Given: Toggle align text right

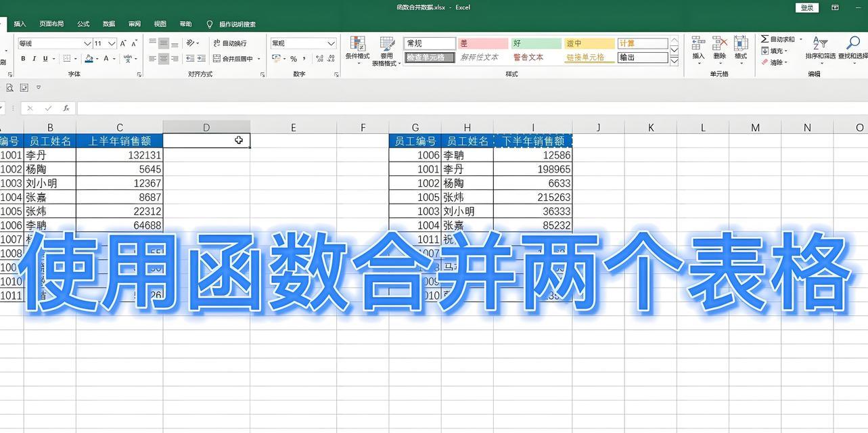Looking at the screenshot, I should tap(175, 59).
